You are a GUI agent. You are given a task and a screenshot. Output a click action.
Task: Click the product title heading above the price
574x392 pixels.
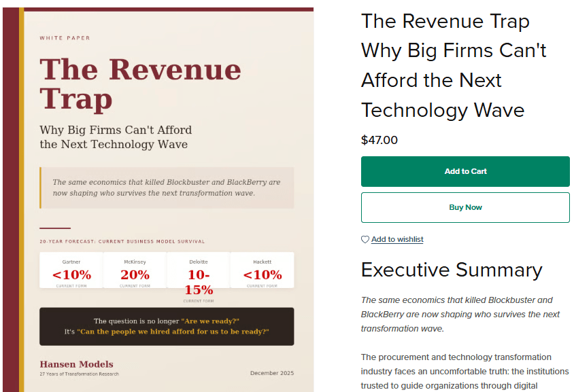454,65
